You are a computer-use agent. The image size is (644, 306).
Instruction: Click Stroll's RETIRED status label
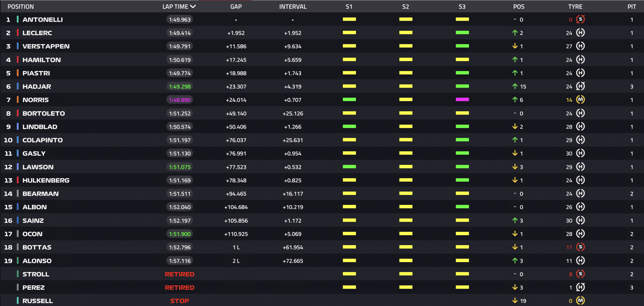180,274
